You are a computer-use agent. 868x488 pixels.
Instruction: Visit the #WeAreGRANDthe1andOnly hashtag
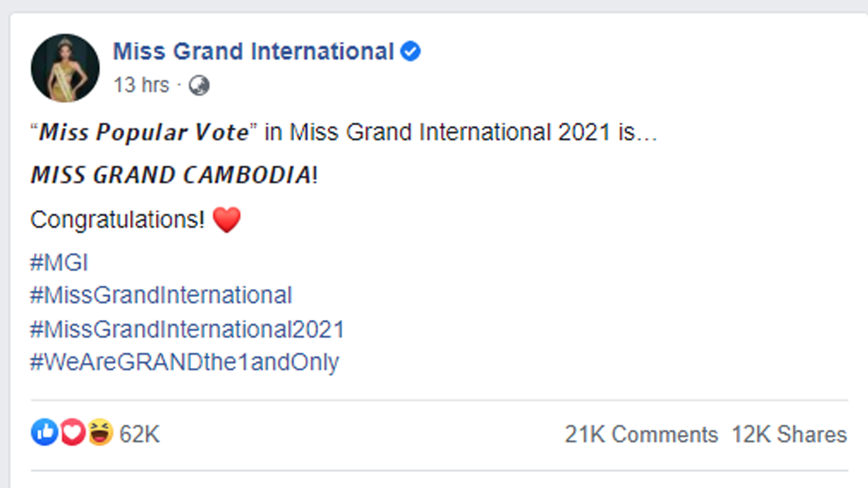pyautogui.click(x=184, y=362)
